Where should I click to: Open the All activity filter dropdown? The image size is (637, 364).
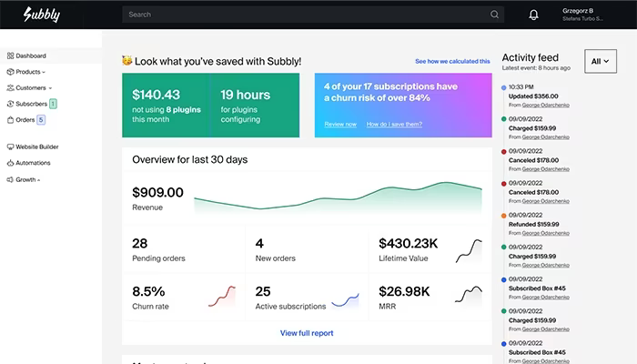coord(601,61)
